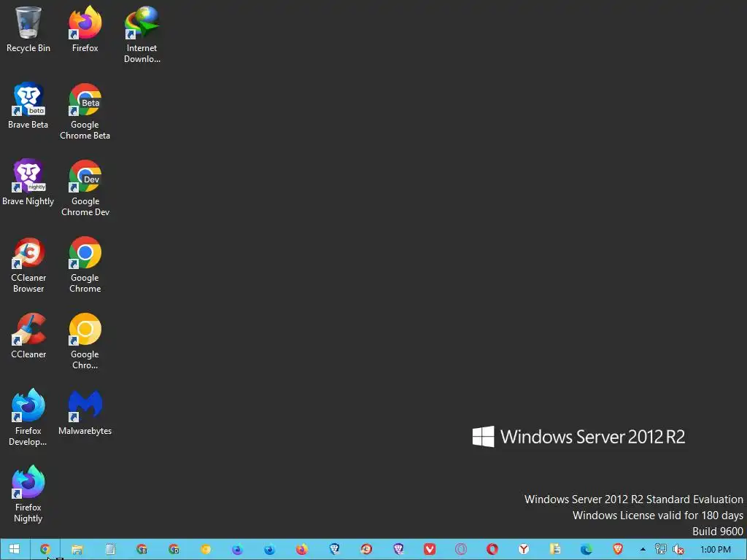Launch Vivaldi from the taskbar

pos(430,549)
